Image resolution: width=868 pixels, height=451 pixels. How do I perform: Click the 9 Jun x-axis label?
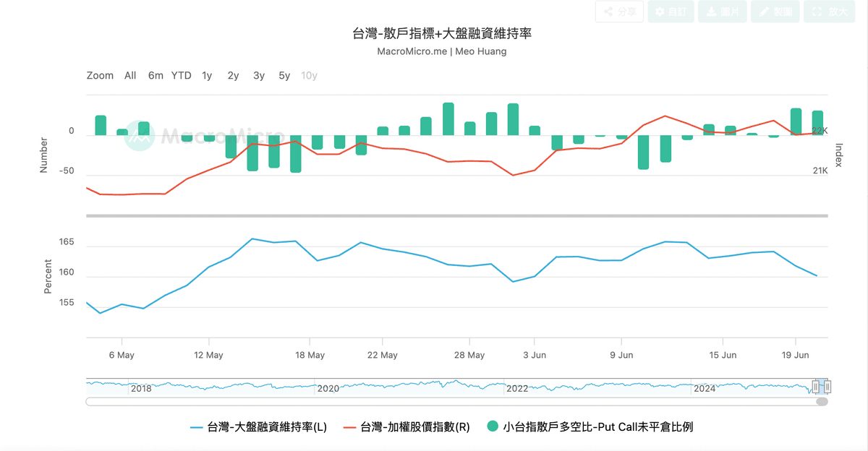click(621, 355)
